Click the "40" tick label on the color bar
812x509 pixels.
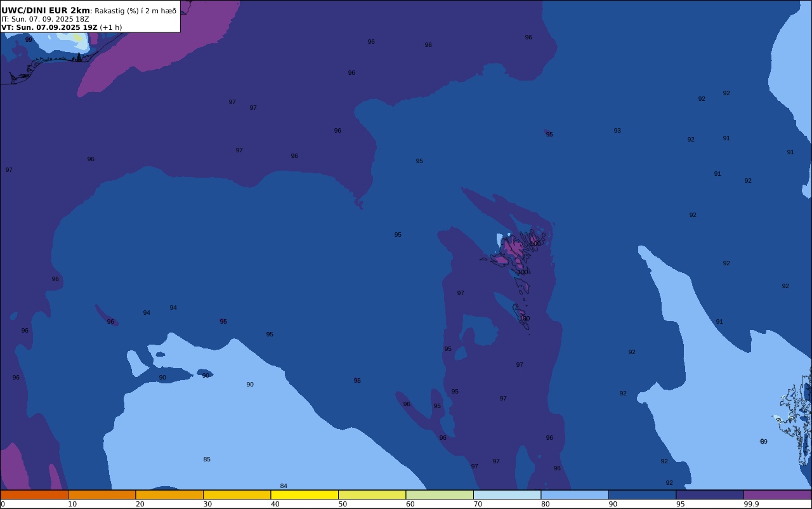(x=275, y=504)
